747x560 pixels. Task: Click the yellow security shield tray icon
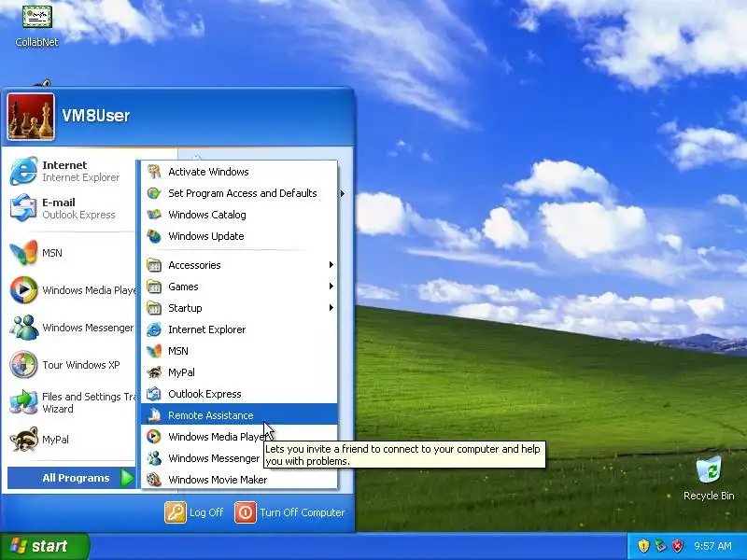[x=643, y=546]
